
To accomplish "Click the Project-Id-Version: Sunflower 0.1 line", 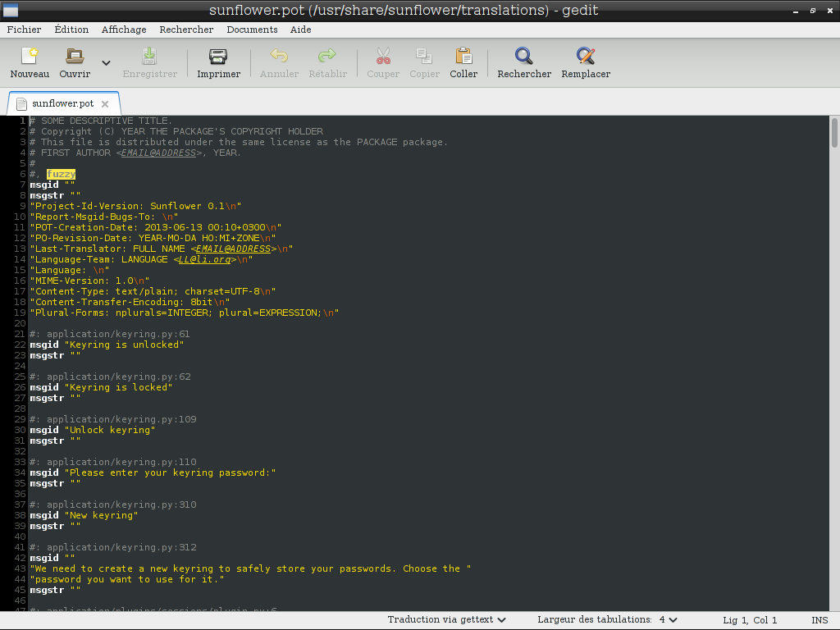I will coord(135,206).
